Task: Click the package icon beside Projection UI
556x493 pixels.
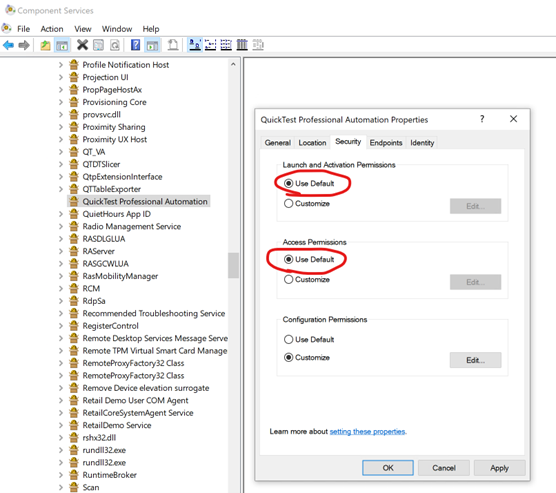Action: pyautogui.click(x=73, y=77)
